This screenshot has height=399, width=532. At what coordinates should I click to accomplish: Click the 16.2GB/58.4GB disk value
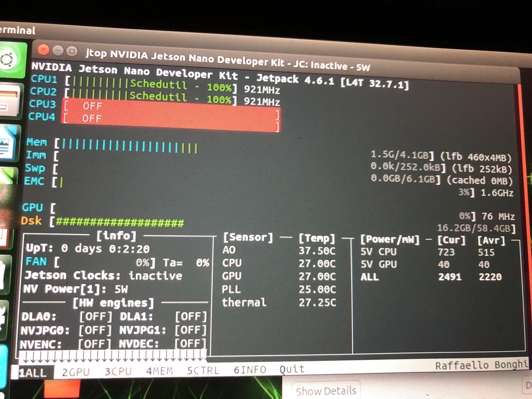point(476,229)
